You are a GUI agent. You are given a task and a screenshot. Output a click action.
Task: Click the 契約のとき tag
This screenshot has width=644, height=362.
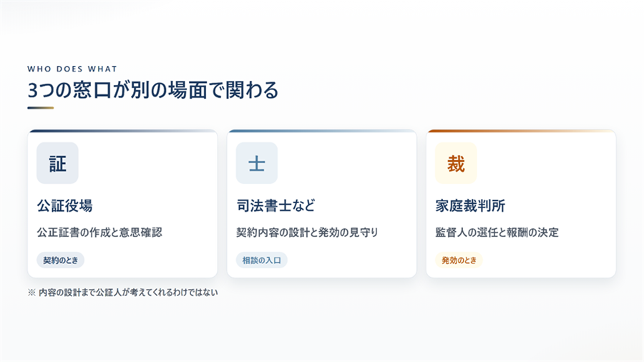60,260
